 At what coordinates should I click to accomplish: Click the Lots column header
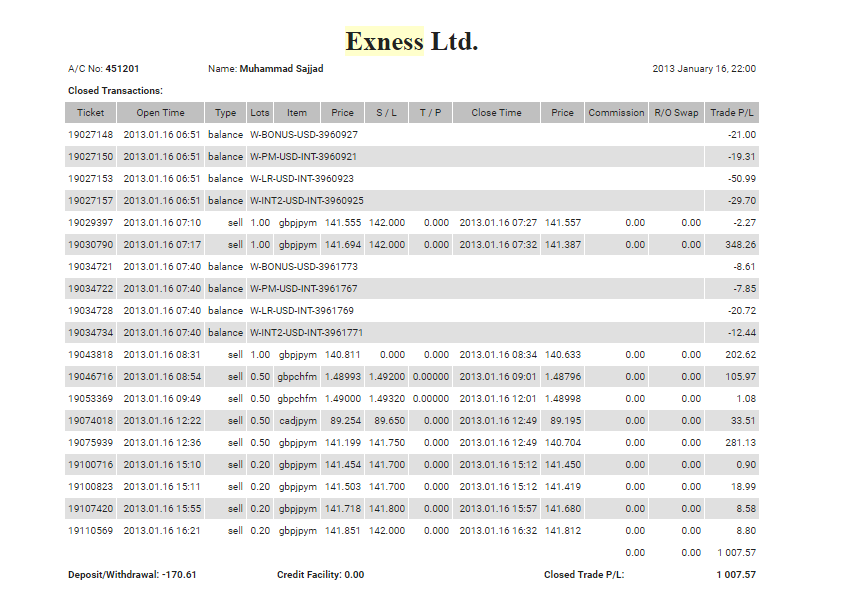click(x=259, y=112)
